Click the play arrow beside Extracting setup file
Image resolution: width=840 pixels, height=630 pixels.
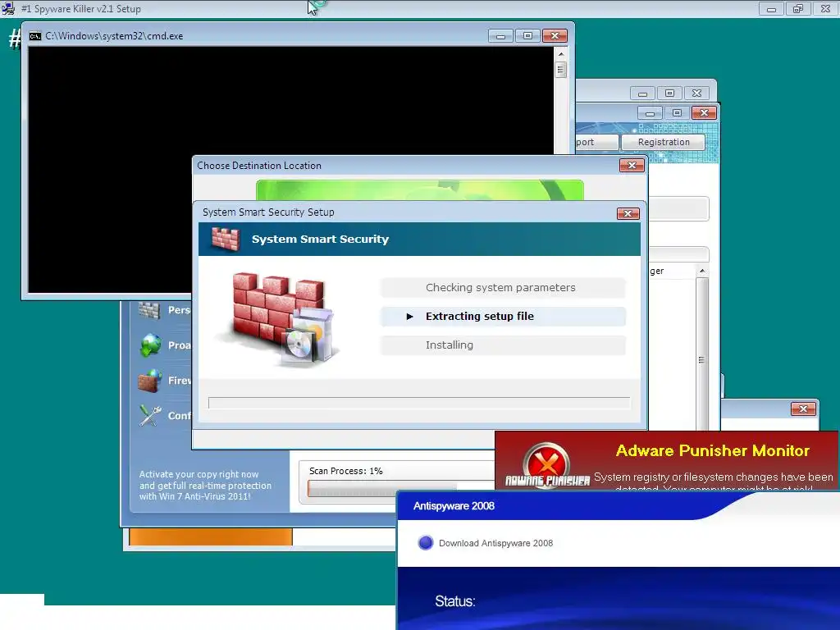point(410,317)
